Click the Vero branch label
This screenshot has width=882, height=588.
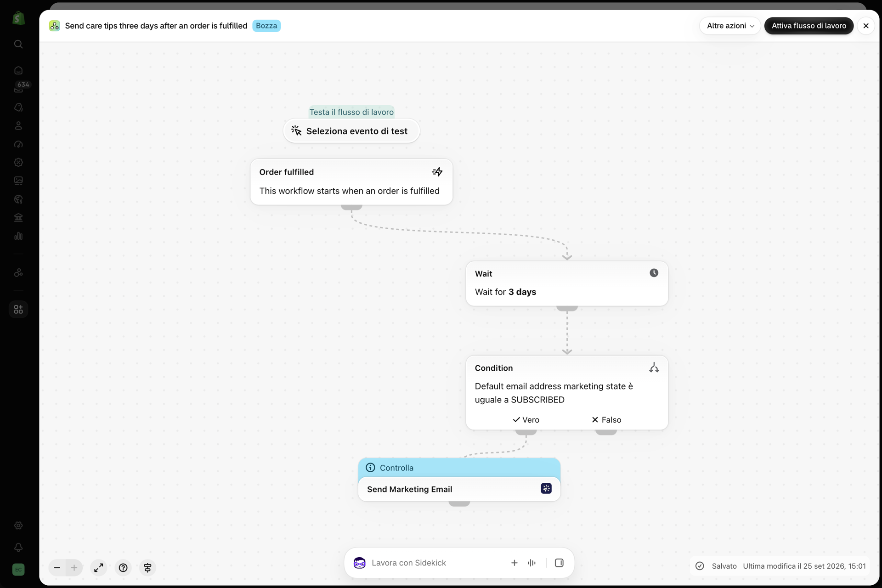pyautogui.click(x=526, y=420)
